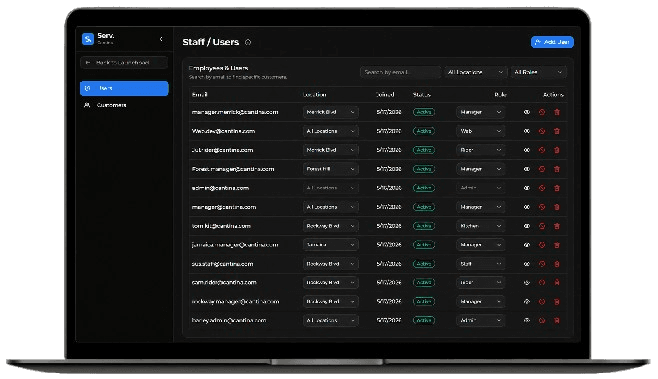Click trash icon in the Staff role row

557,264
